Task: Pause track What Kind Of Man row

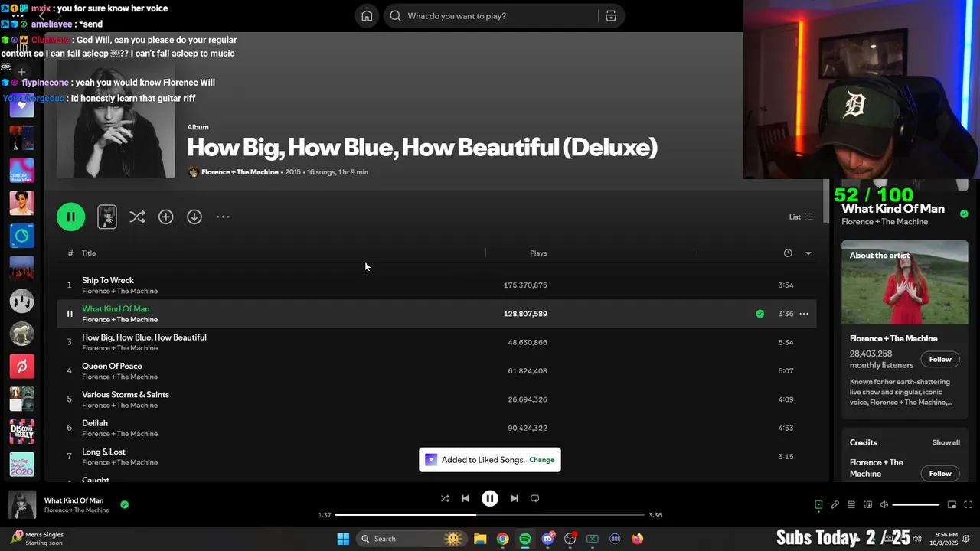Action: click(x=69, y=314)
